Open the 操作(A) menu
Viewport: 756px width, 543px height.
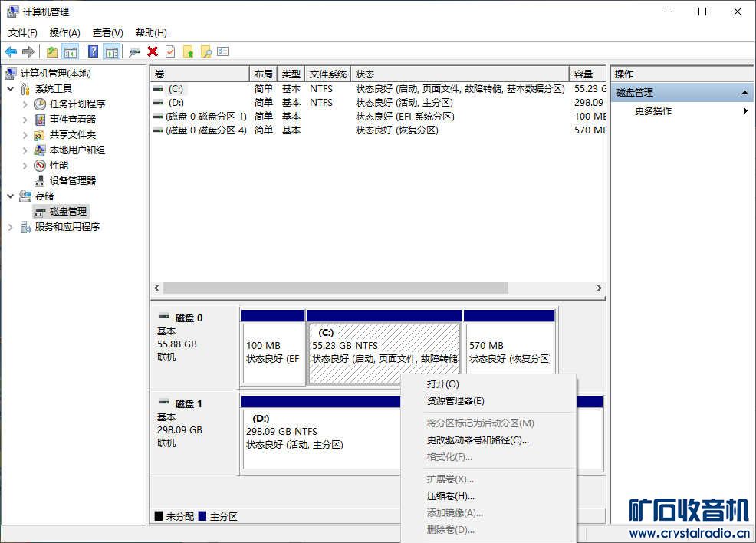pyautogui.click(x=64, y=33)
